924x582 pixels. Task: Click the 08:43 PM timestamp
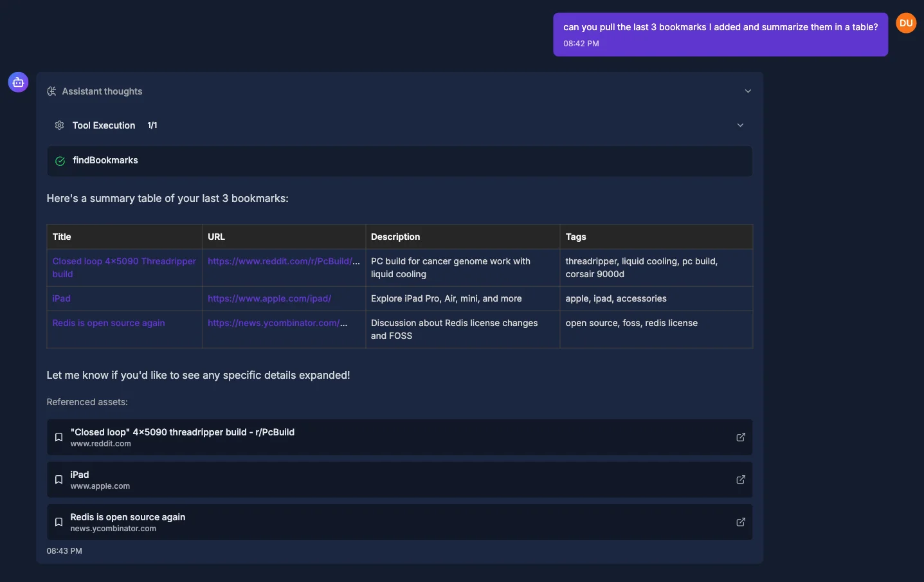coord(64,550)
